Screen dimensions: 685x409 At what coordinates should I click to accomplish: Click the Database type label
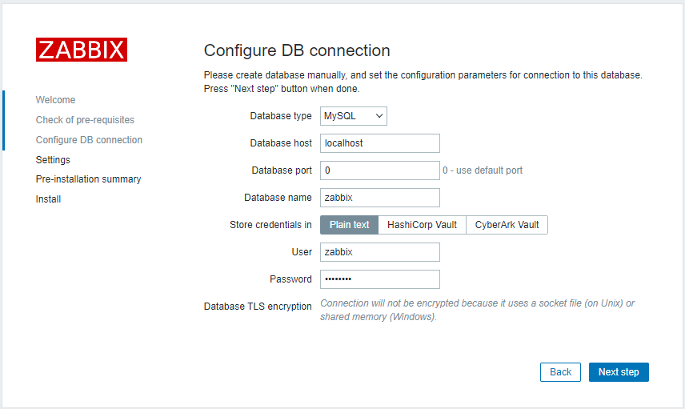(x=280, y=116)
